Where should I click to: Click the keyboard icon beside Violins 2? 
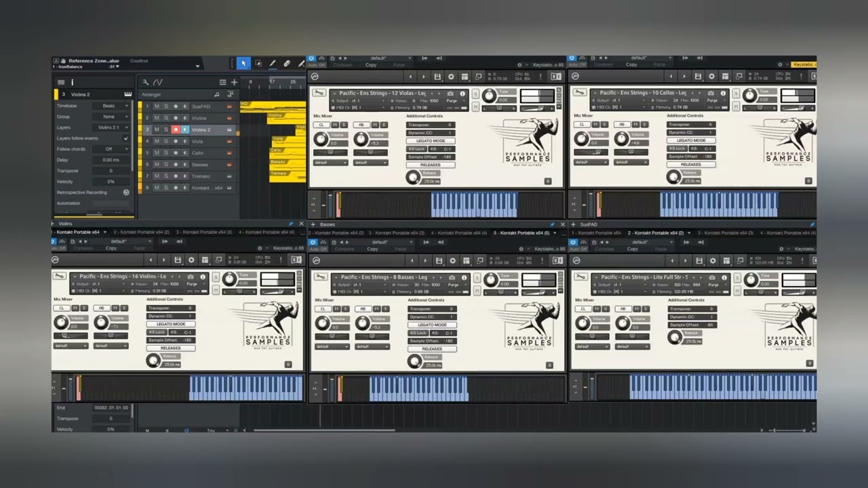[x=127, y=94]
